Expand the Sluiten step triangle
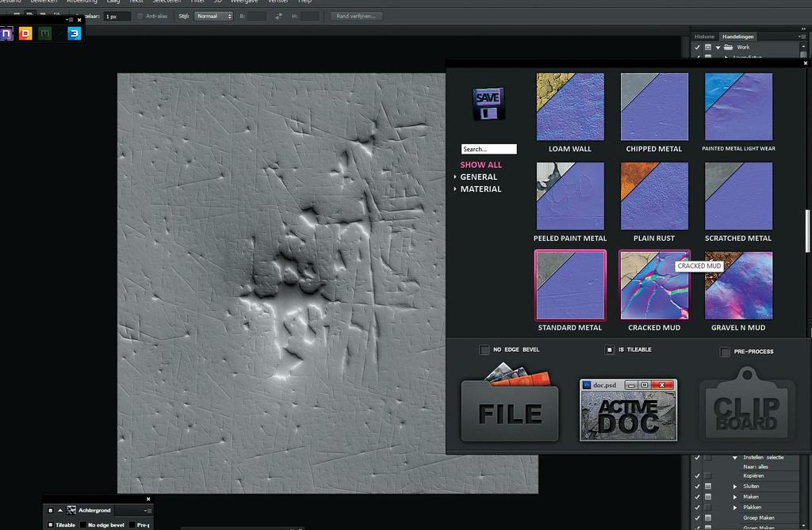Image resolution: width=812 pixels, height=530 pixels. (735, 486)
